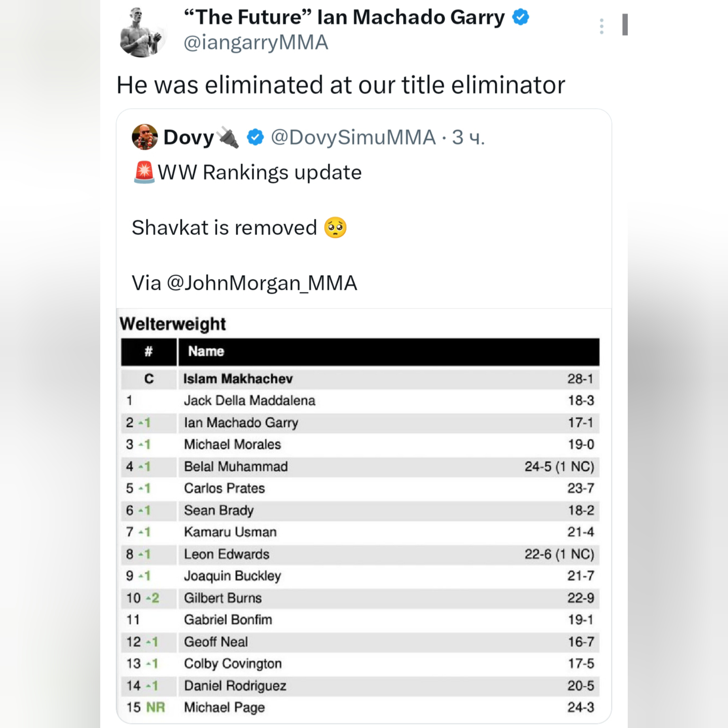728x728 pixels.
Task: Click Ian Garry's blue verified badge
Action: click(521, 17)
